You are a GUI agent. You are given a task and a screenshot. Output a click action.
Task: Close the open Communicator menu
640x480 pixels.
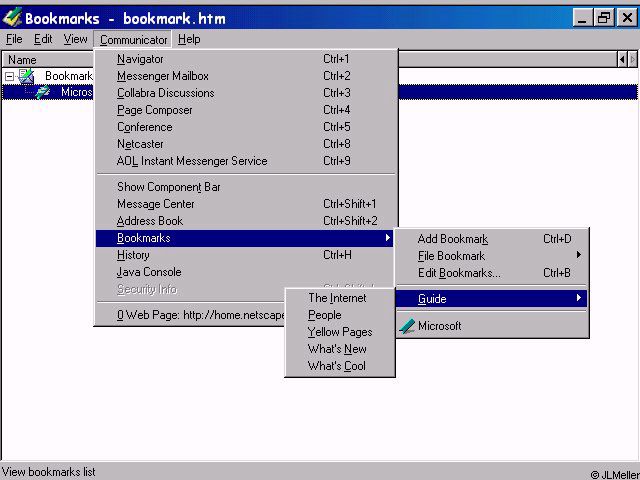click(x=133, y=40)
